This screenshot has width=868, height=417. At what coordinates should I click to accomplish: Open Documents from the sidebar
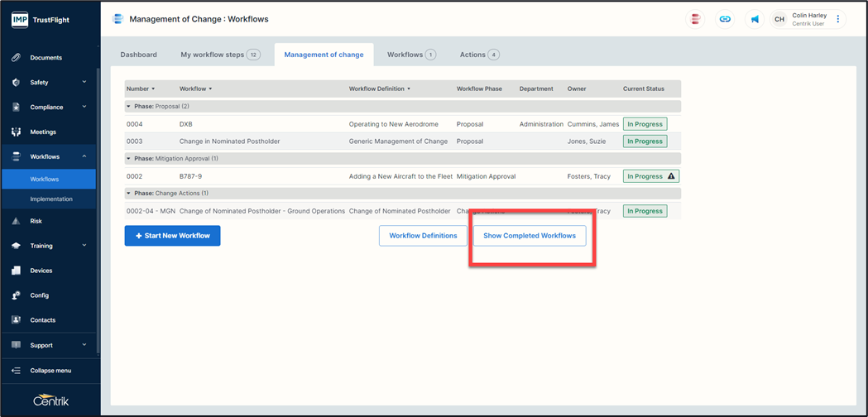pos(46,58)
